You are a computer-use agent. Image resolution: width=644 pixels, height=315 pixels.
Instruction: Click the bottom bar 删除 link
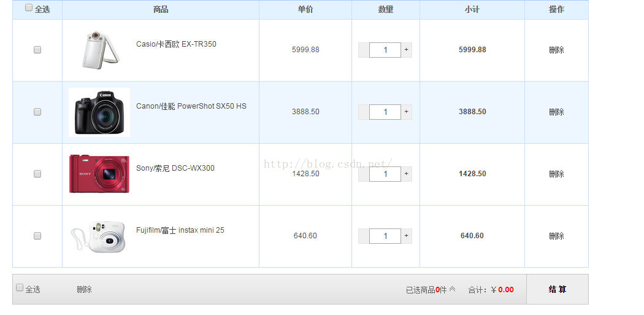pyautogui.click(x=84, y=289)
